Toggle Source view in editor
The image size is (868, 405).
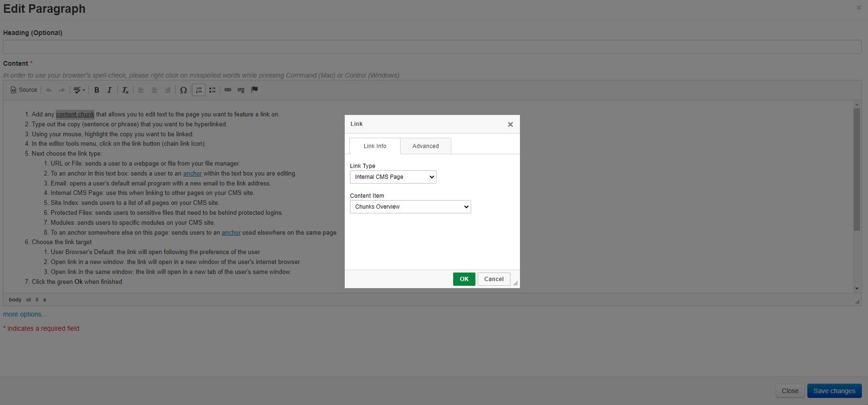[x=24, y=90]
